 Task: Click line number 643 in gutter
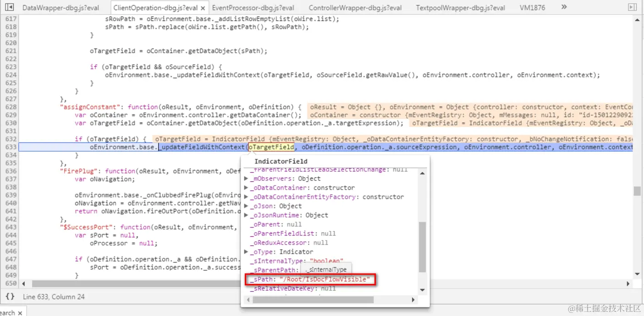click(x=11, y=227)
